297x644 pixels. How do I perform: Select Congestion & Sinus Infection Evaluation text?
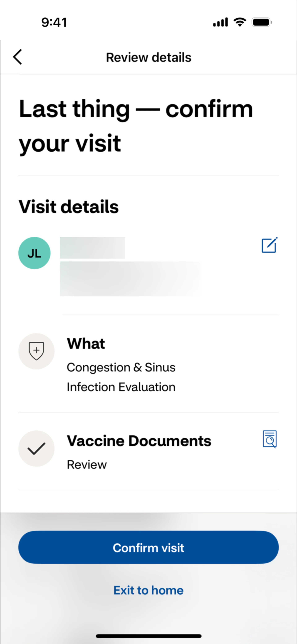tap(121, 377)
